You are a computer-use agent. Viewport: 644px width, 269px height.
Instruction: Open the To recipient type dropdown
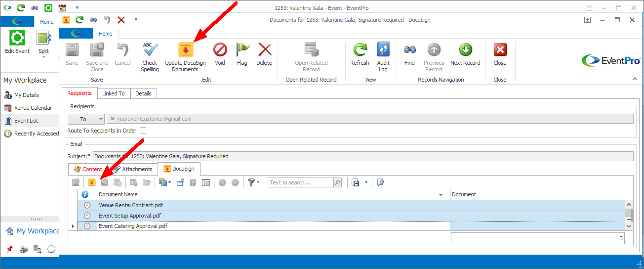coord(101,119)
